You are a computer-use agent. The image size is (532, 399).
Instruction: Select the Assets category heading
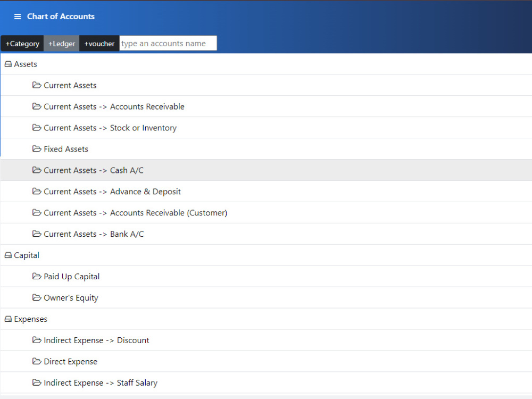point(26,64)
